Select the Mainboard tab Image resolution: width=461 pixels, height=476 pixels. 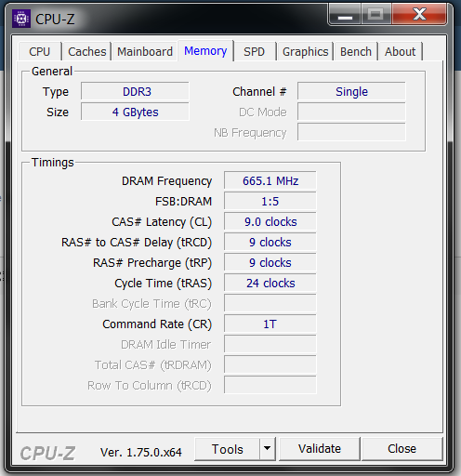tap(145, 51)
